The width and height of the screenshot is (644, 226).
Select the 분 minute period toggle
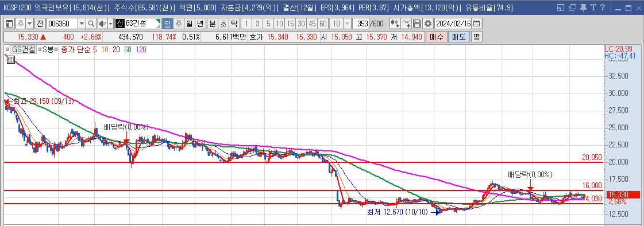click(212, 24)
